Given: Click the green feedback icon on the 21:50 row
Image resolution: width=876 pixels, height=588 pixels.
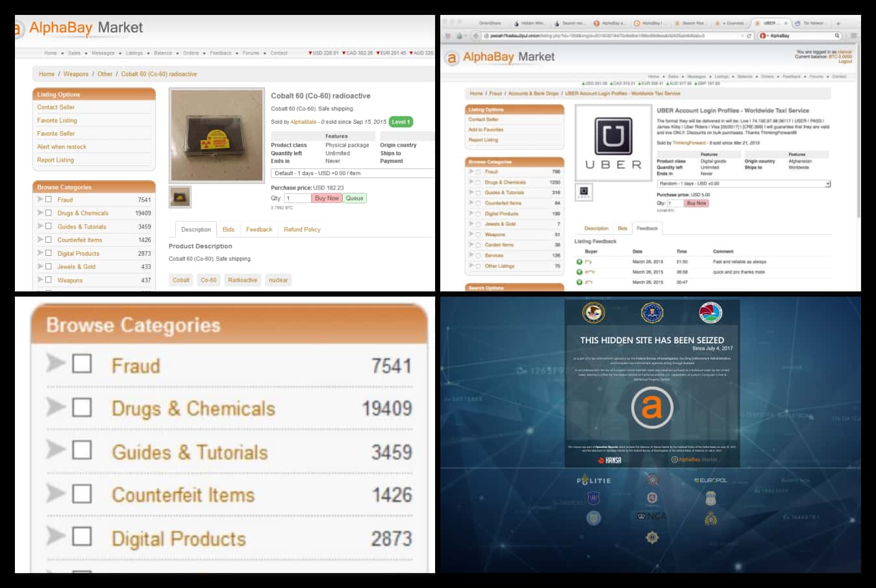Looking at the screenshot, I should 579,262.
